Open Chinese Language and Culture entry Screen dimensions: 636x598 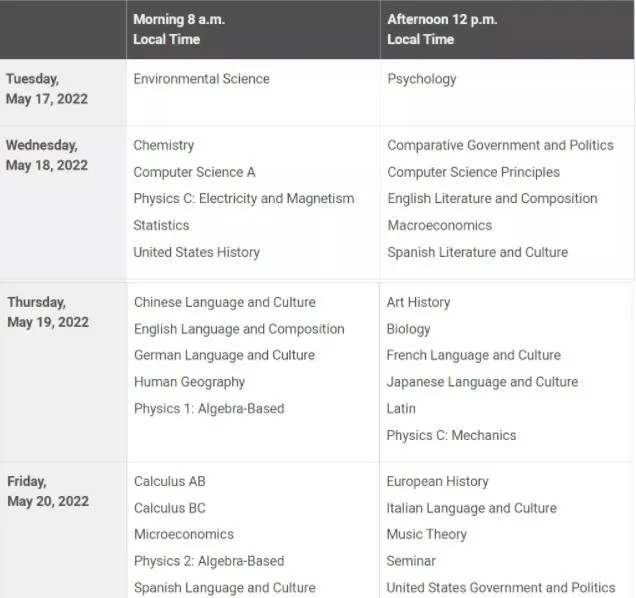[225, 302]
